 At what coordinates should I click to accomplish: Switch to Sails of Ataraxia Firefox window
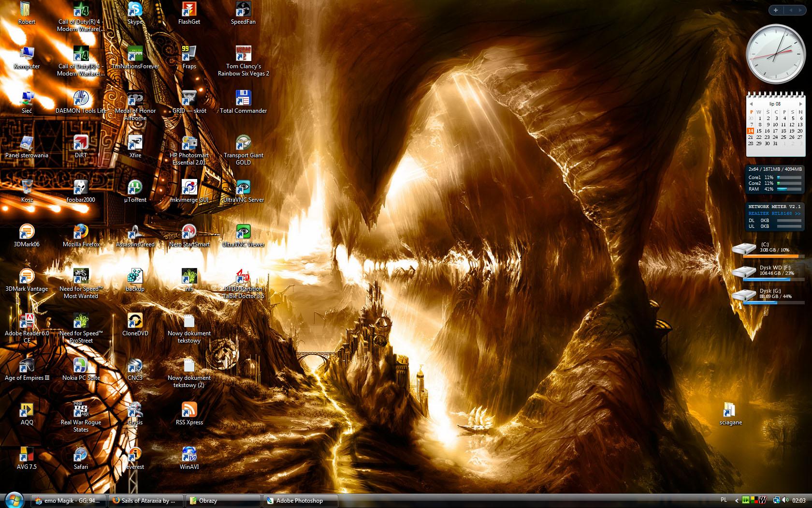coord(145,501)
